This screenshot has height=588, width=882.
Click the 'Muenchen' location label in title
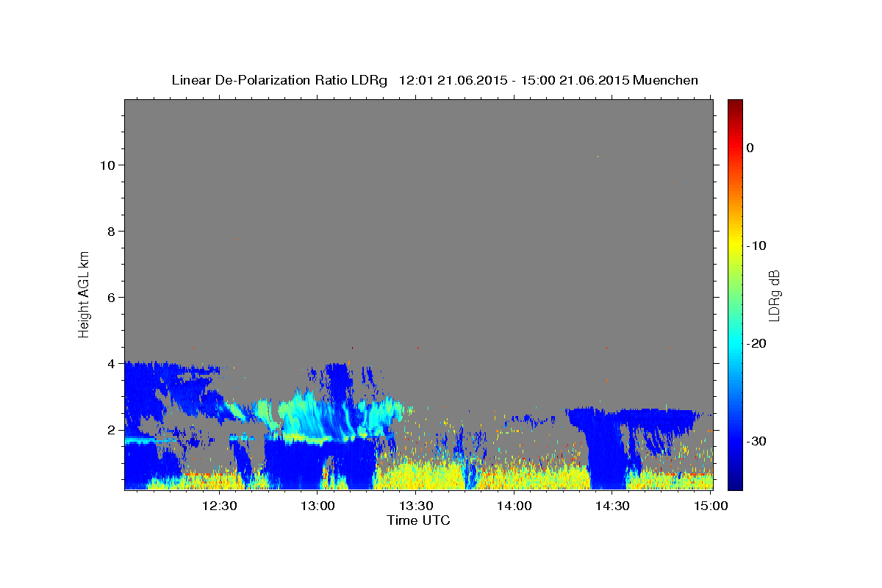[665, 80]
